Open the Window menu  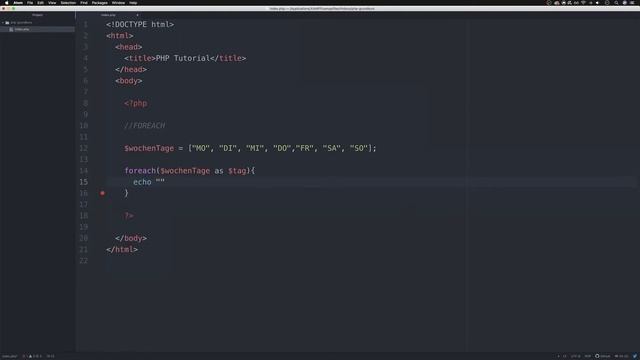pyautogui.click(x=118, y=2)
